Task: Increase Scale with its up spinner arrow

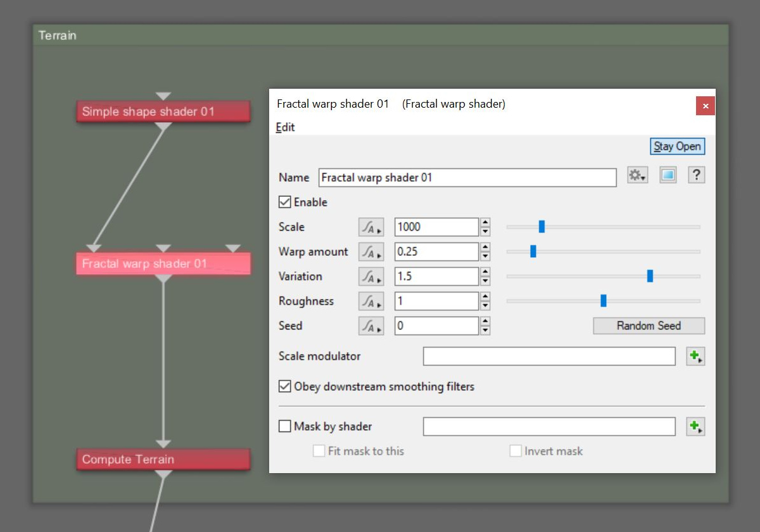Action: pyautogui.click(x=485, y=222)
